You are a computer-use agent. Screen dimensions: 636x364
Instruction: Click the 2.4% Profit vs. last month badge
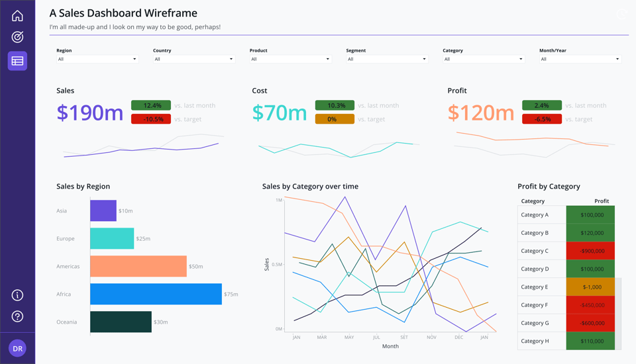coord(542,105)
